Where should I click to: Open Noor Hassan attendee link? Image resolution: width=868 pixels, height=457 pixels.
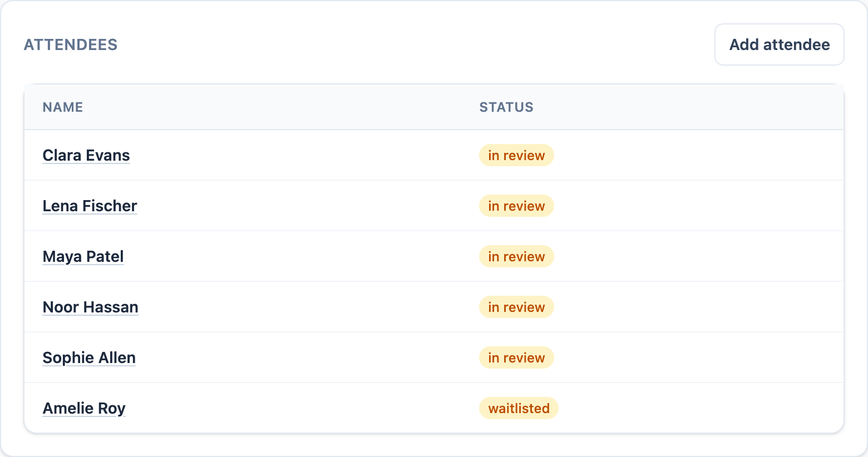[x=90, y=307]
